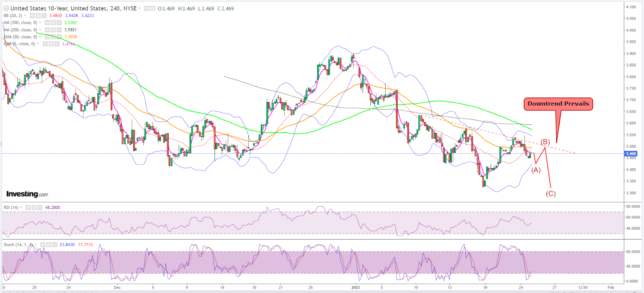Select the Stoch (14, 1, 3) legend label

click(x=18, y=245)
